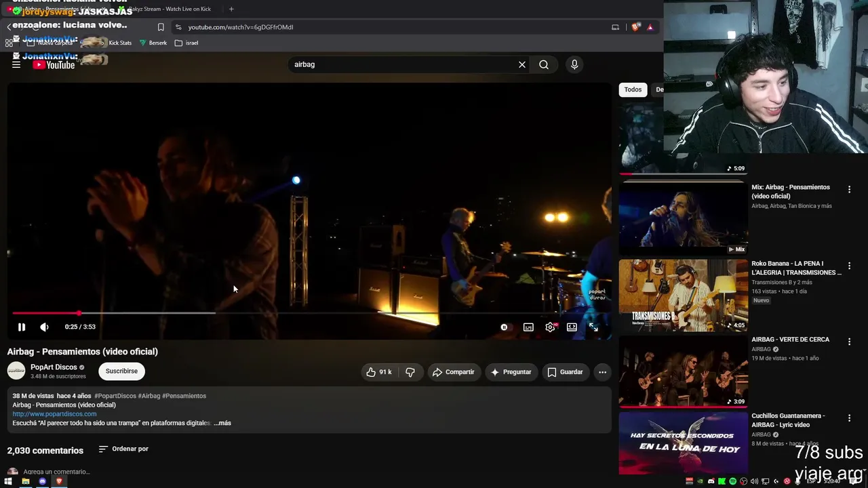Open File Explorer from the taskbar
Screen dimensions: 868x488
(26, 481)
